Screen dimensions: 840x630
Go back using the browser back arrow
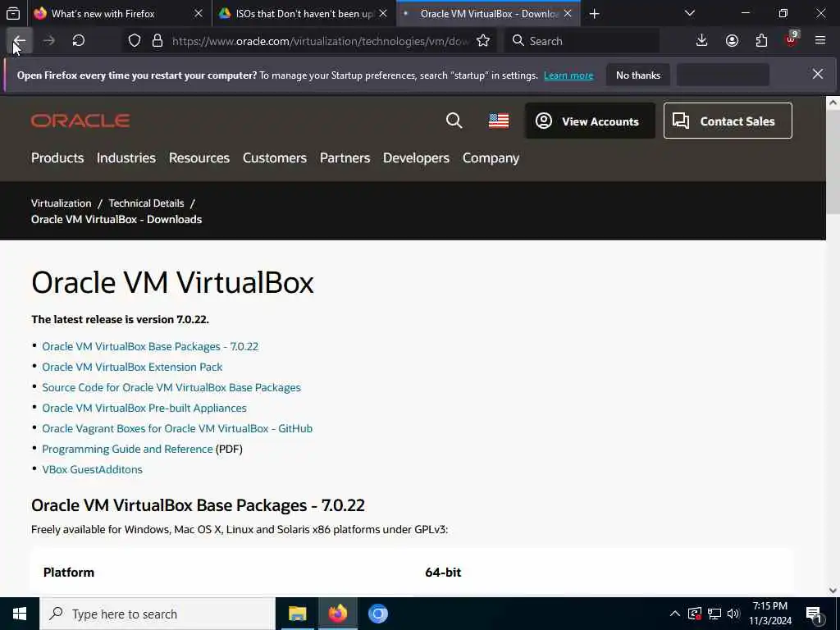[20, 41]
